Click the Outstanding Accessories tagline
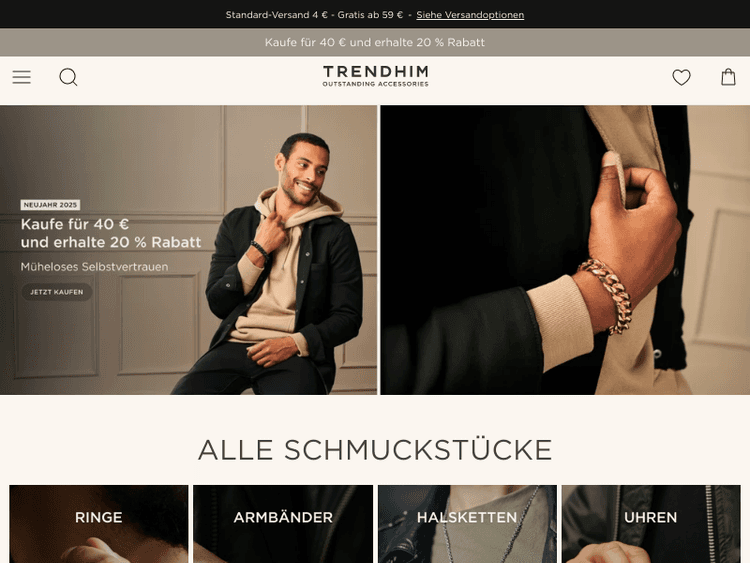Viewport: 750px width, 563px height. click(375, 84)
